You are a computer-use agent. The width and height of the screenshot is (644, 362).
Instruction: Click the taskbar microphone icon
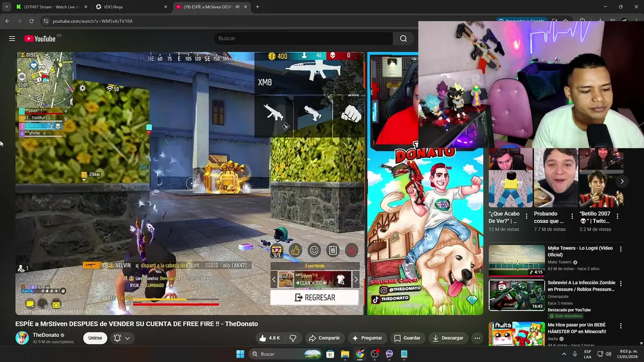click(x=575, y=354)
